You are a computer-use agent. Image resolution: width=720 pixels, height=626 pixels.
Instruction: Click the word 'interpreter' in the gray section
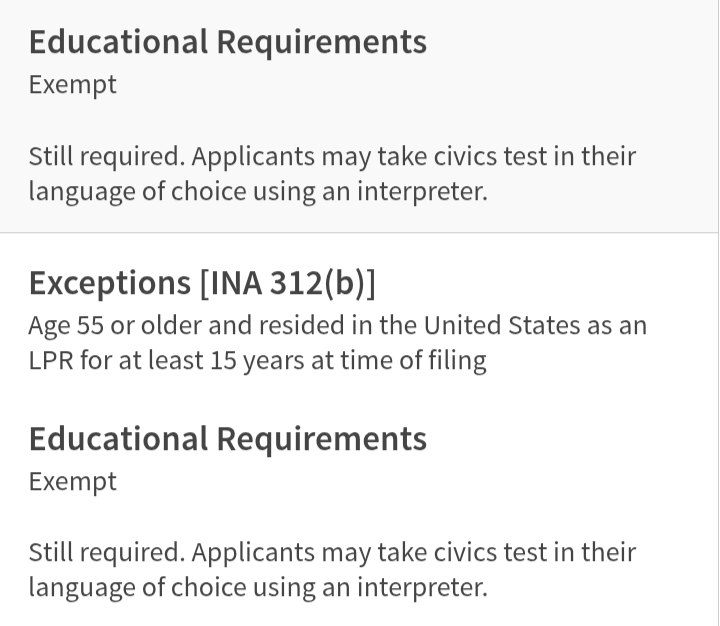coord(422,192)
